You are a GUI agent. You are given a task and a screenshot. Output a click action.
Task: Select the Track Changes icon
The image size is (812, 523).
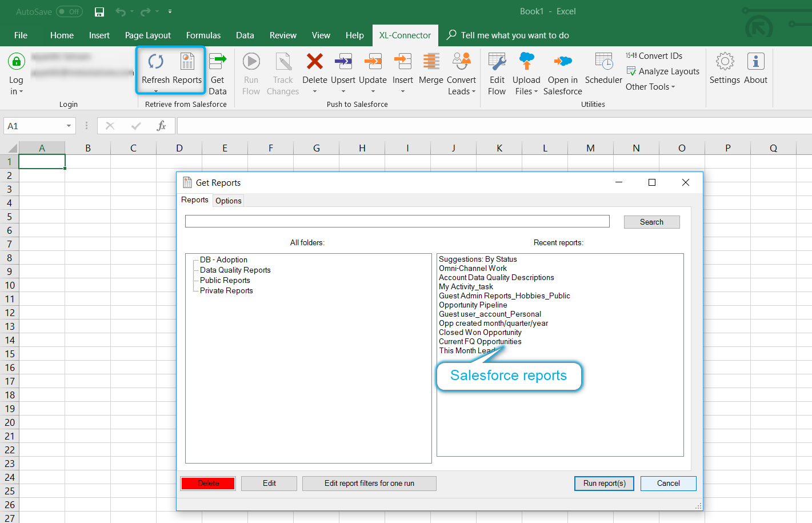(x=283, y=61)
